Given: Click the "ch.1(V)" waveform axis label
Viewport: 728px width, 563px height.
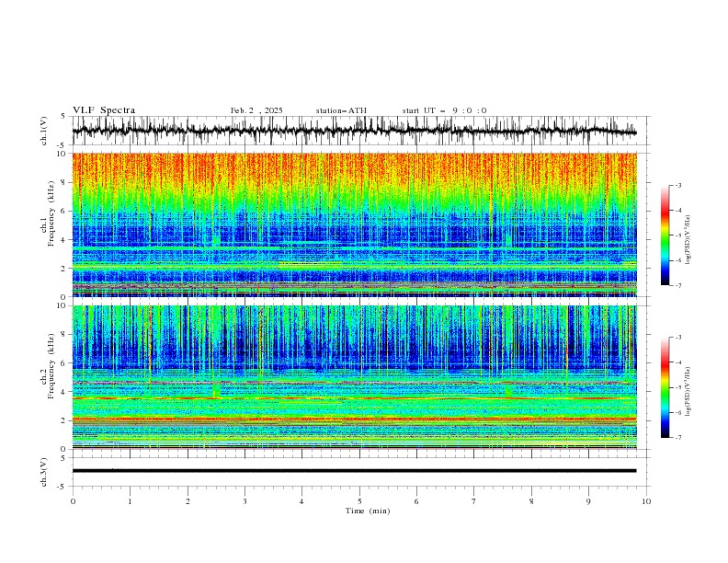Looking at the screenshot, I should pos(44,131).
